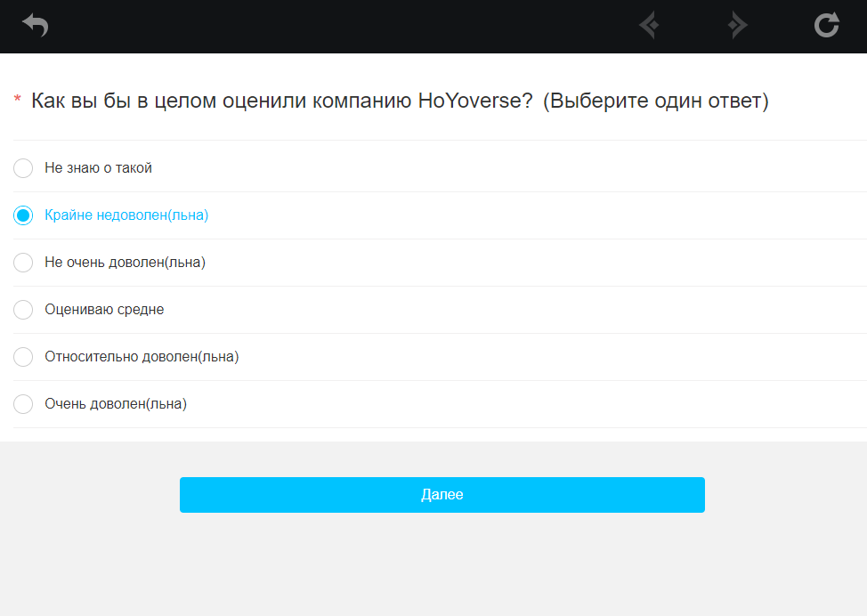The width and height of the screenshot is (867, 616).
Task: Click the HoYoverse survey question text
Action: click(x=400, y=101)
